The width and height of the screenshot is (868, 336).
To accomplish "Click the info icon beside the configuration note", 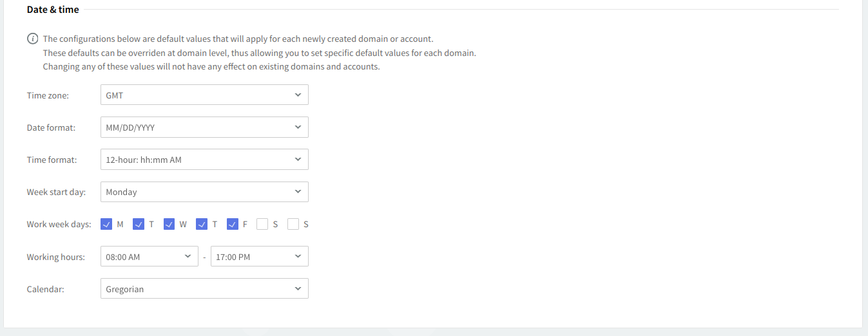I will click(32, 39).
